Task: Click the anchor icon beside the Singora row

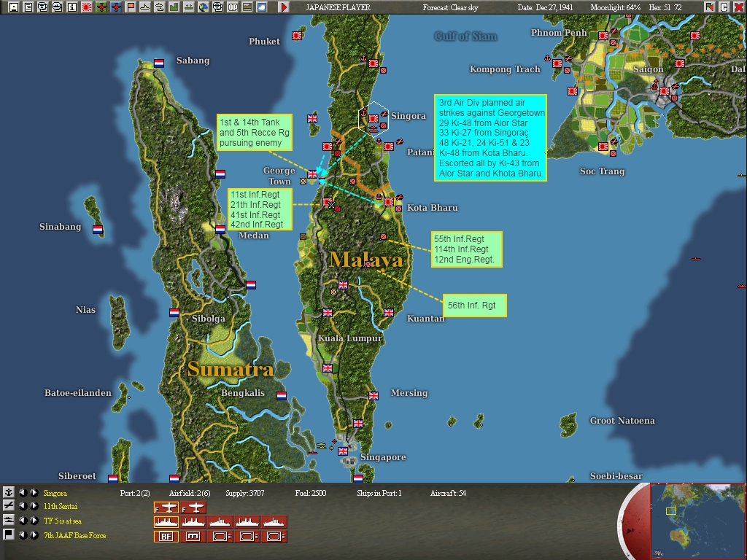Action: point(9,493)
